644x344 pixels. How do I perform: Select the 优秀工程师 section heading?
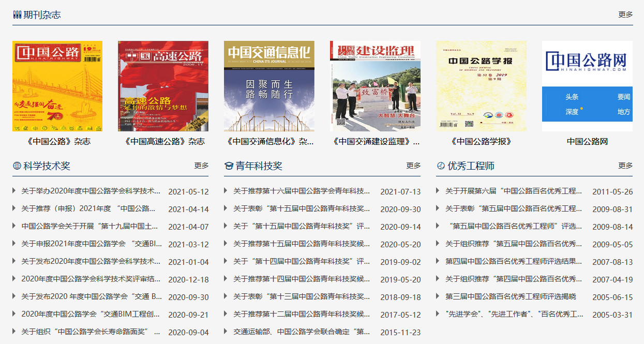(471, 166)
